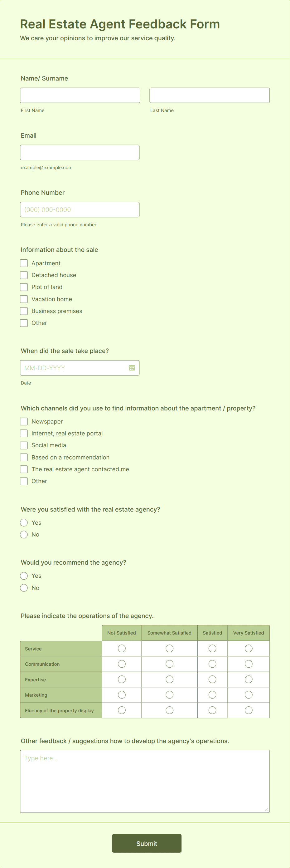Viewport: 290px width, 868px height.
Task: Click the Phone Number field
Action: coord(80,209)
